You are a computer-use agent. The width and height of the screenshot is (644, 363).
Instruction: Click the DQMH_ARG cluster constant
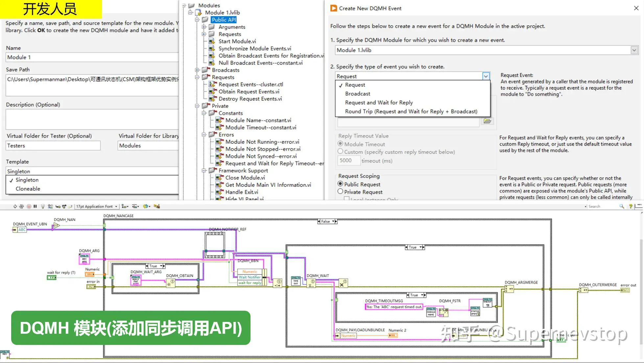(84, 259)
